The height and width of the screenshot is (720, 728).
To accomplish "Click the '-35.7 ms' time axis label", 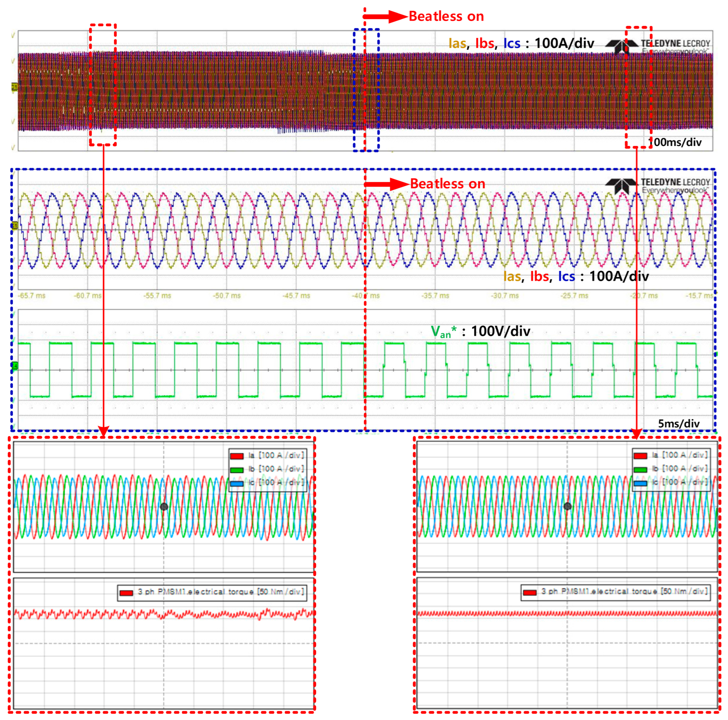I will point(435,296).
